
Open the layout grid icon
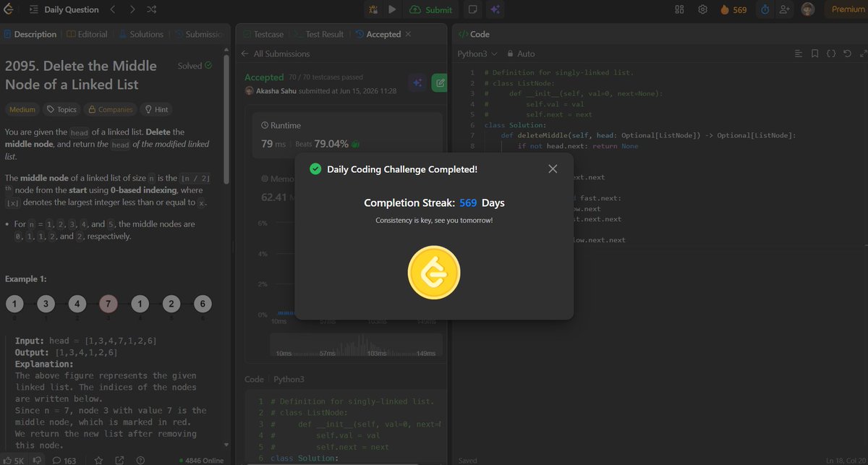point(679,9)
